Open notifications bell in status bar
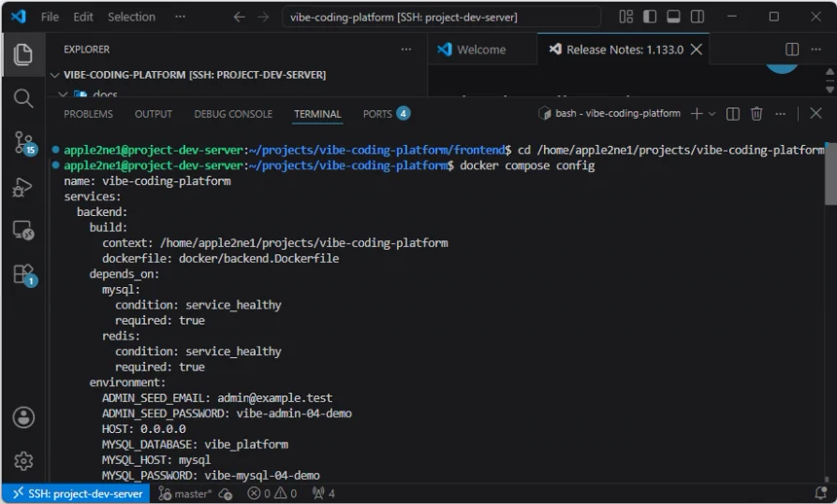The height and width of the screenshot is (504, 837). pos(821,493)
